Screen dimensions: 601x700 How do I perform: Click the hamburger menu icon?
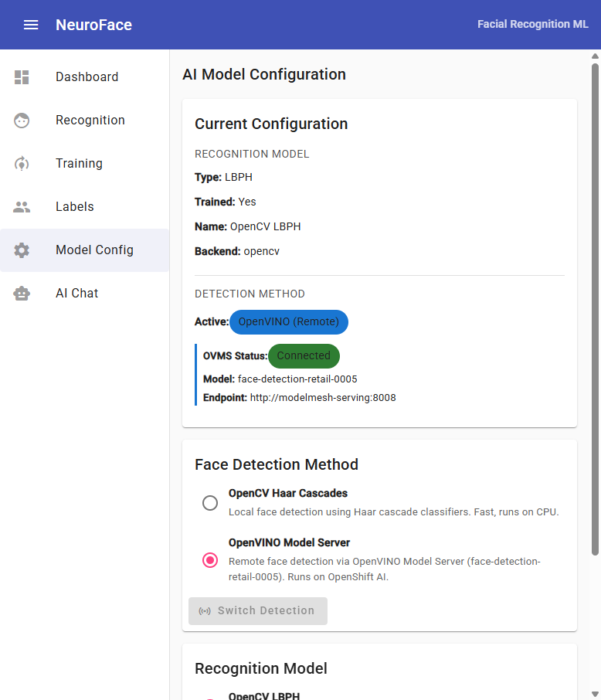31,24
